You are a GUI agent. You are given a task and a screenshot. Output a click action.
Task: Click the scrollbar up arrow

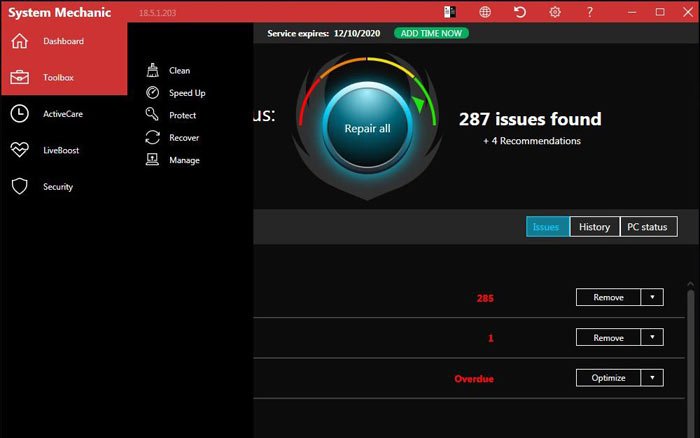[691, 284]
